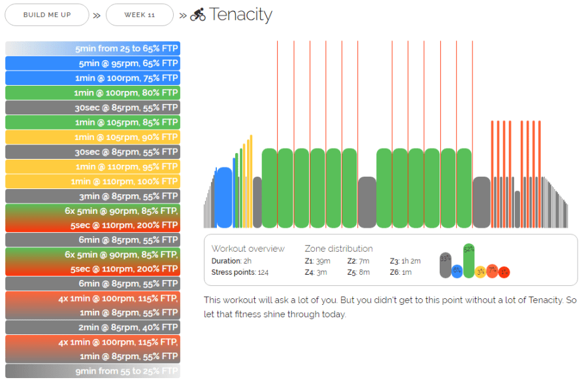Go back to the WEEK 11 breadcrumb
This screenshot has width=588, height=384.
[139, 14]
